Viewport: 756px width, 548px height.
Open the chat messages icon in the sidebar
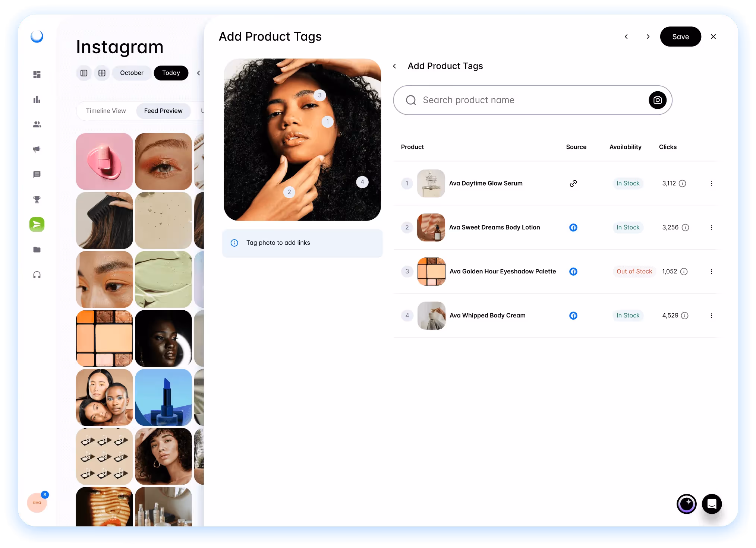point(37,174)
